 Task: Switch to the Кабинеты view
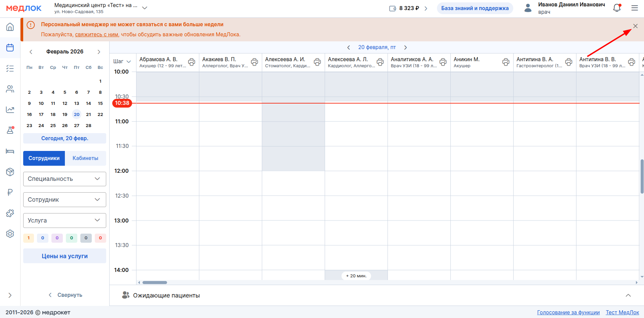pos(85,158)
